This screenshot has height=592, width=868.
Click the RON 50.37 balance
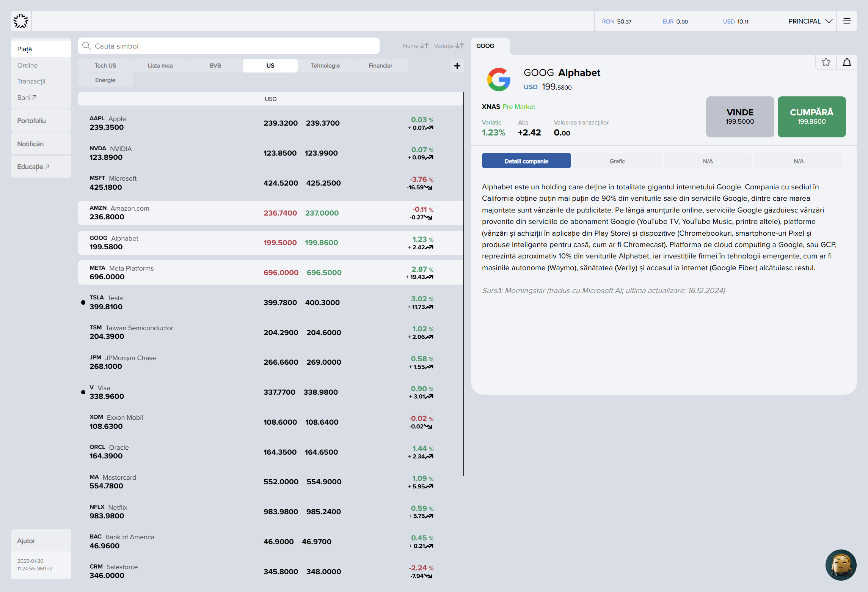click(x=617, y=22)
